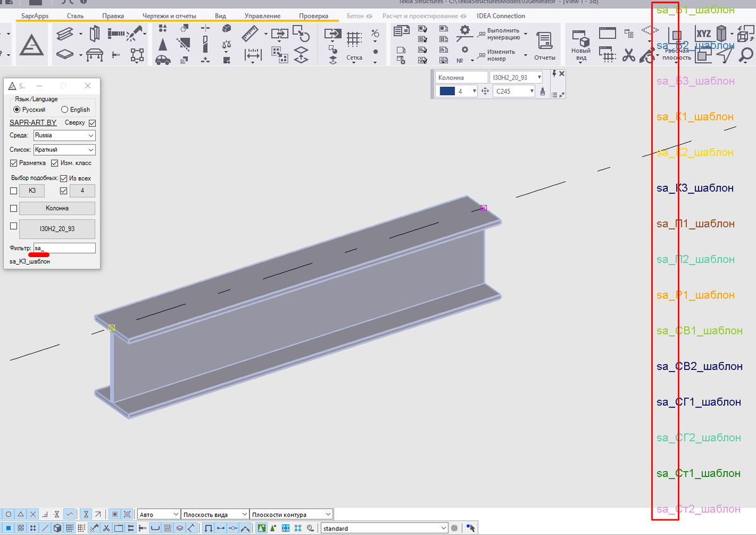Open the Плоскости контура dropdown
Viewport: 756px width, 535px height.
click(x=291, y=515)
